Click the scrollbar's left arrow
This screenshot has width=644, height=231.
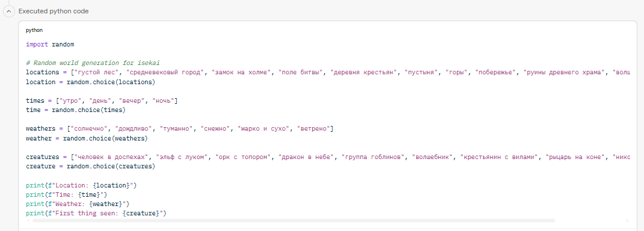click(x=28, y=221)
